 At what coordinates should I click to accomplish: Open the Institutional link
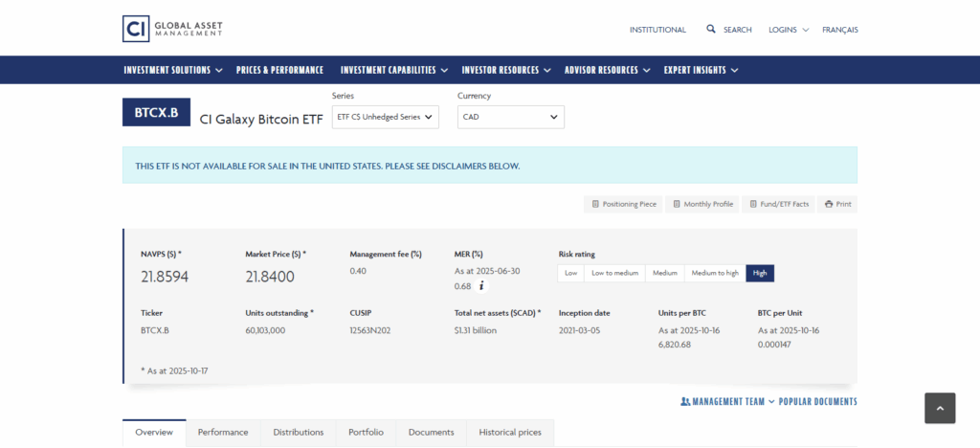tap(657, 30)
